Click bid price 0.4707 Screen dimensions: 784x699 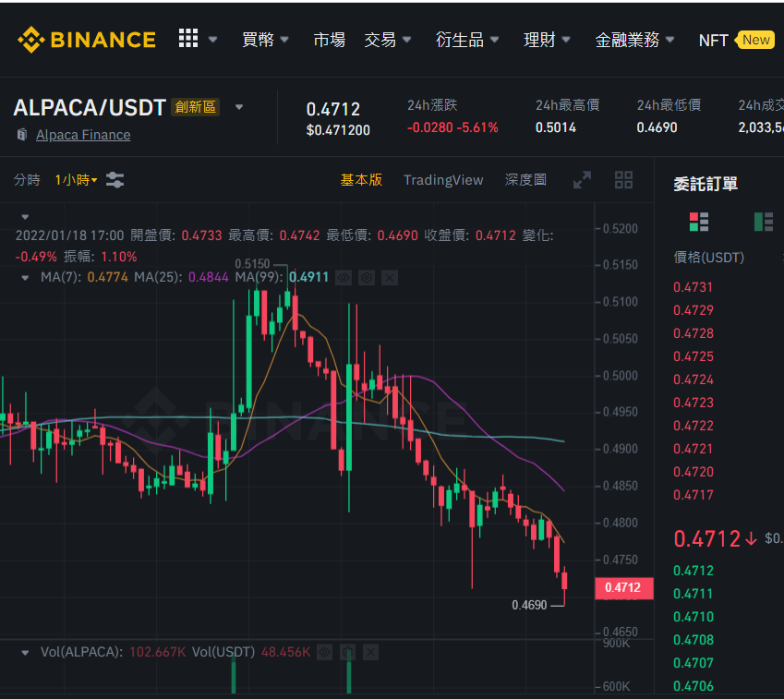(693, 663)
